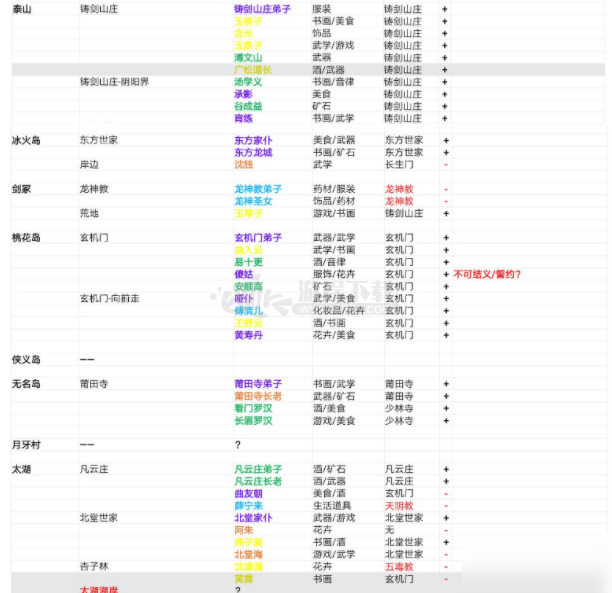
Task: Select the name cell '曲入云'
Action: (248, 249)
